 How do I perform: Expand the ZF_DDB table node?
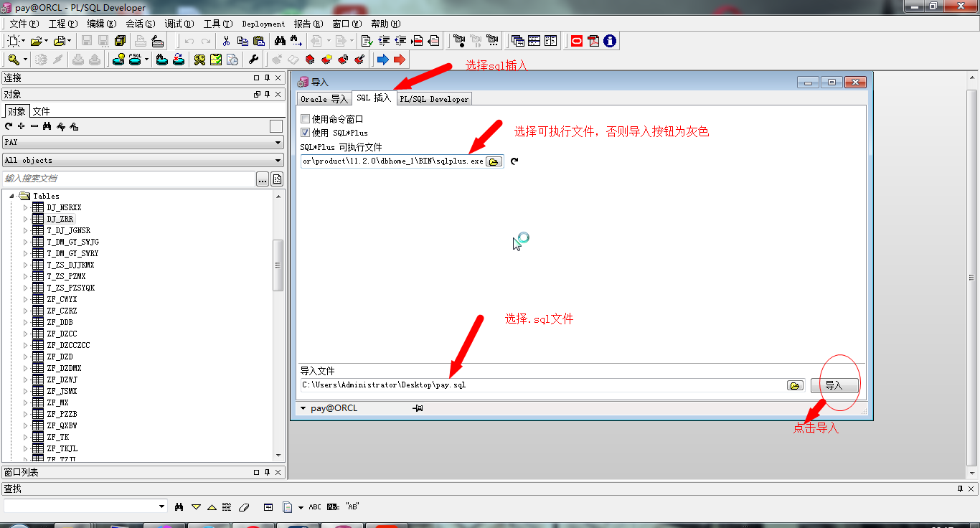coord(26,322)
